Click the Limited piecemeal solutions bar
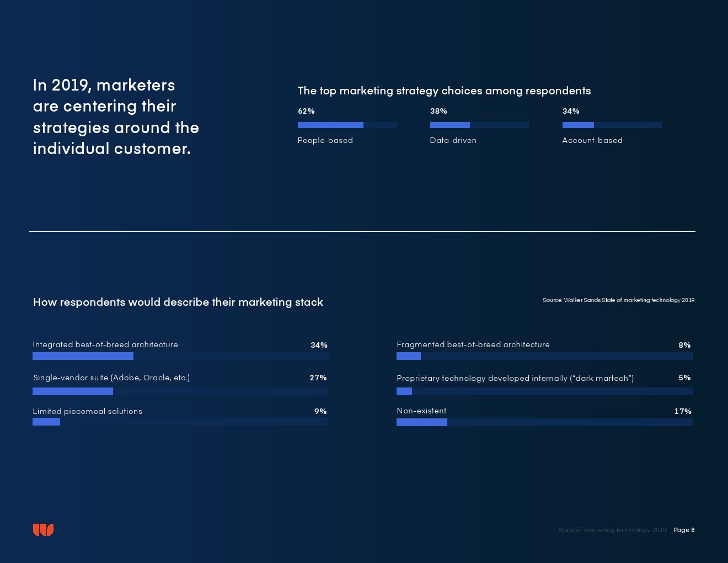Image resolution: width=728 pixels, height=563 pixels. [x=180, y=422]
